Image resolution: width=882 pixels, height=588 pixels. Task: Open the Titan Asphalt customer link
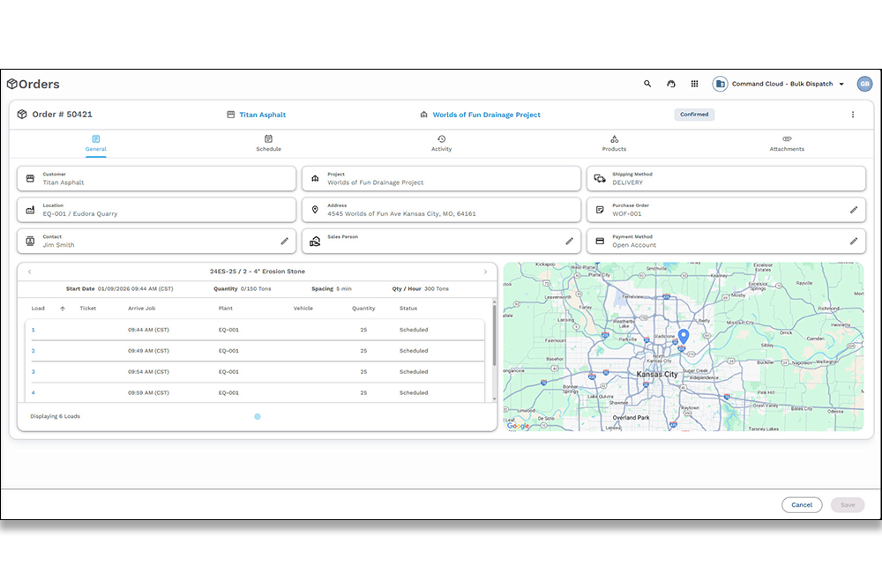tap(262, 115)
